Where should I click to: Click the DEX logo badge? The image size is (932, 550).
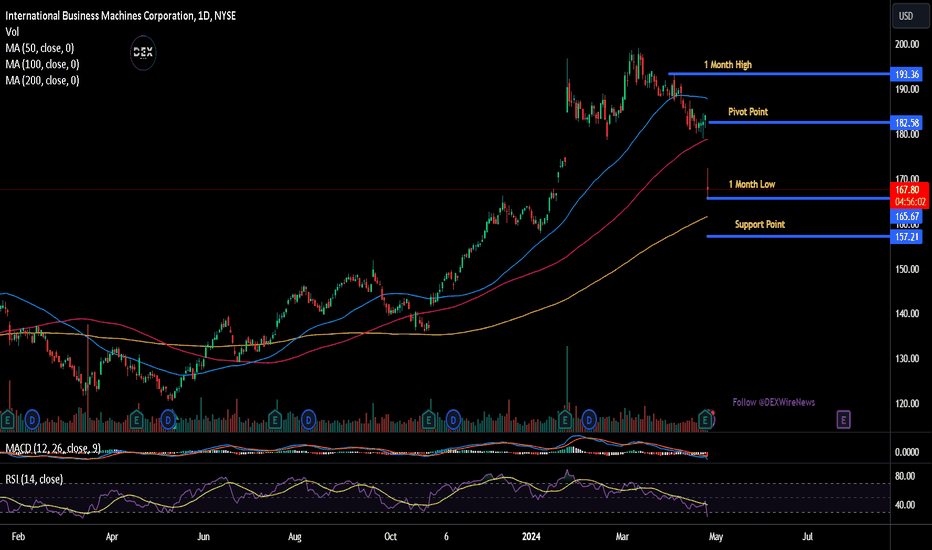(143, 53)
